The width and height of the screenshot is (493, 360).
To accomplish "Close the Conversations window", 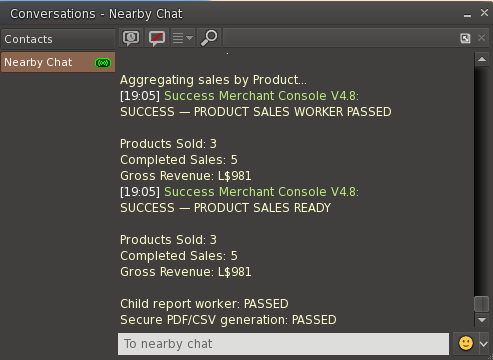I will [x=484, y=13].
